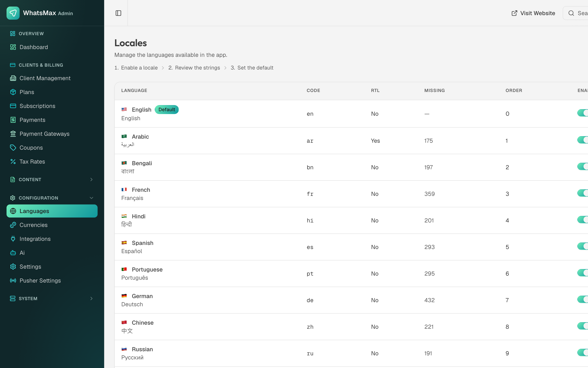Viewport: 588px width, 368px height.
Task: Select Subscriptions in the sidebar
Action: [x=52, y=106]
